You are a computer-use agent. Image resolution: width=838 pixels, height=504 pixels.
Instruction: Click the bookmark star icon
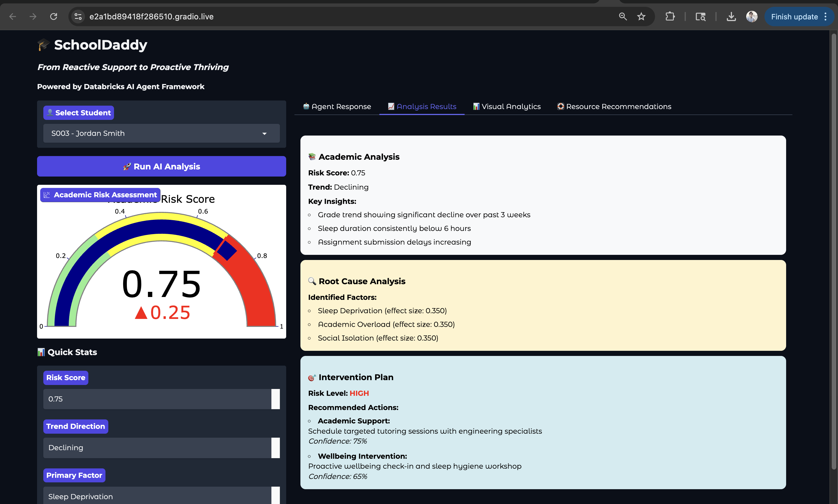pos(641,16)
